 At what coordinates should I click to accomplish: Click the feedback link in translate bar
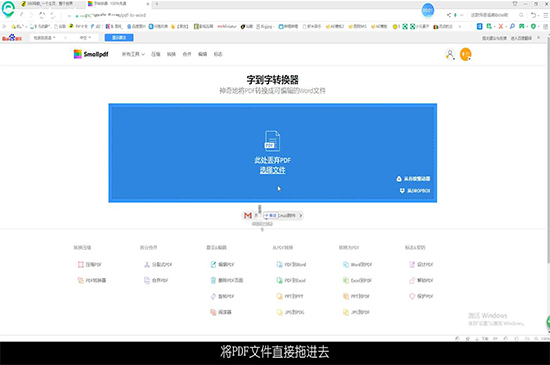(494, 38)
